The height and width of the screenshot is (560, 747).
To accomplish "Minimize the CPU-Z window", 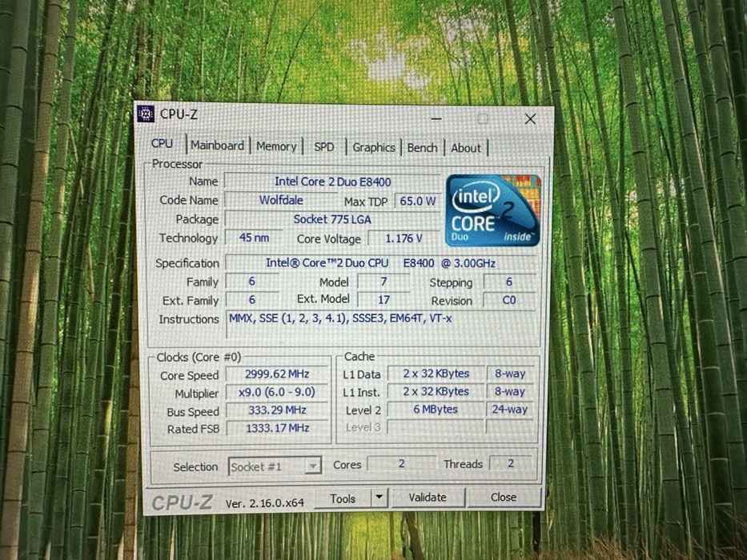I will point(436,118).
